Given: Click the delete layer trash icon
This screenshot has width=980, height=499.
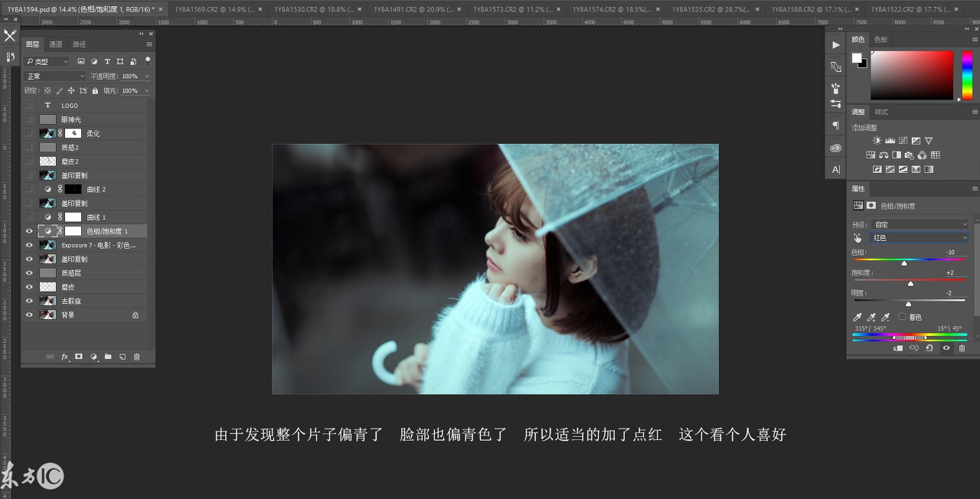Looking at the screenshot, I should coord(137,357).
